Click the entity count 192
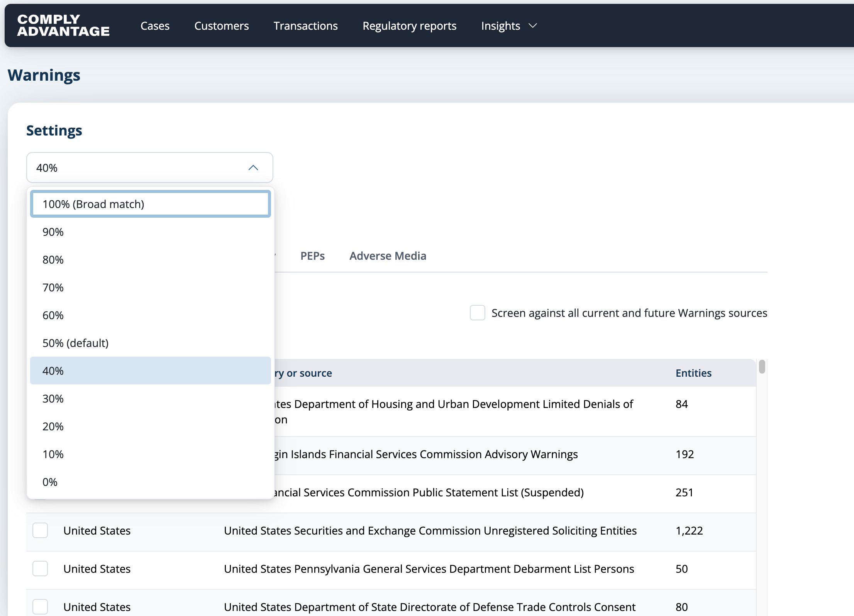This screenshot has width=854, height=616. [685, 454]
